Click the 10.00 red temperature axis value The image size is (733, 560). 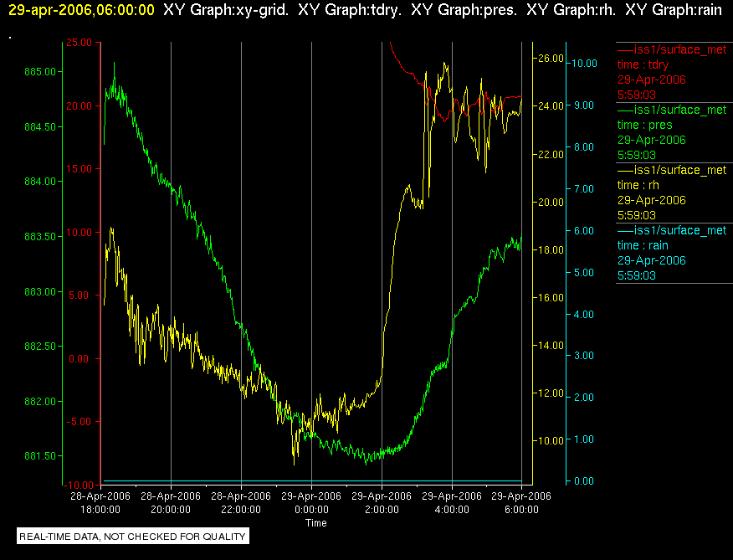pyautogui.click(x=79, y=233)
